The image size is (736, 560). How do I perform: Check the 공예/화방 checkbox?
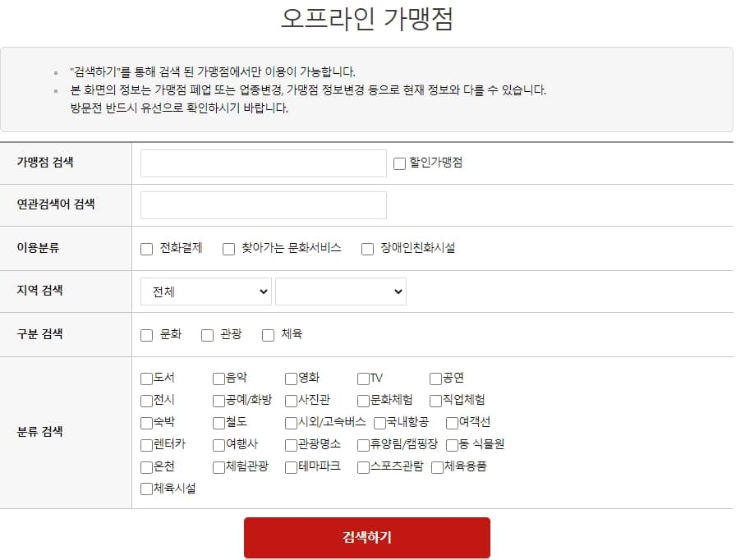(218, 401)
